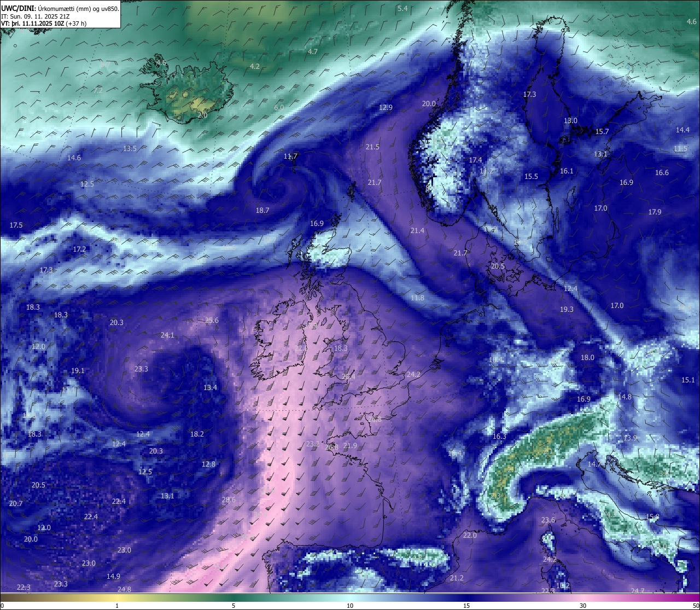Viewport: 700px width, 610px height.
Task: Click the 21.4 value label
Action: pos(417,230)
